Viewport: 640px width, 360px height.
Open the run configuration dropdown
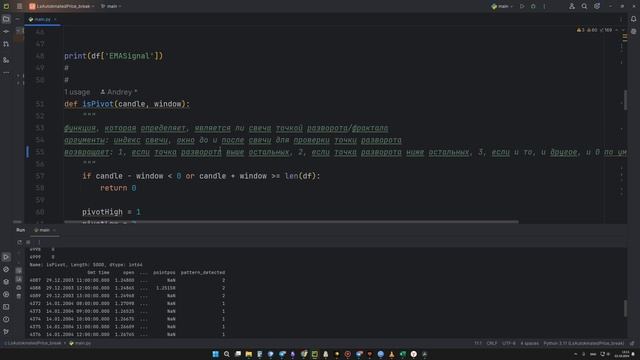(502, 7)
